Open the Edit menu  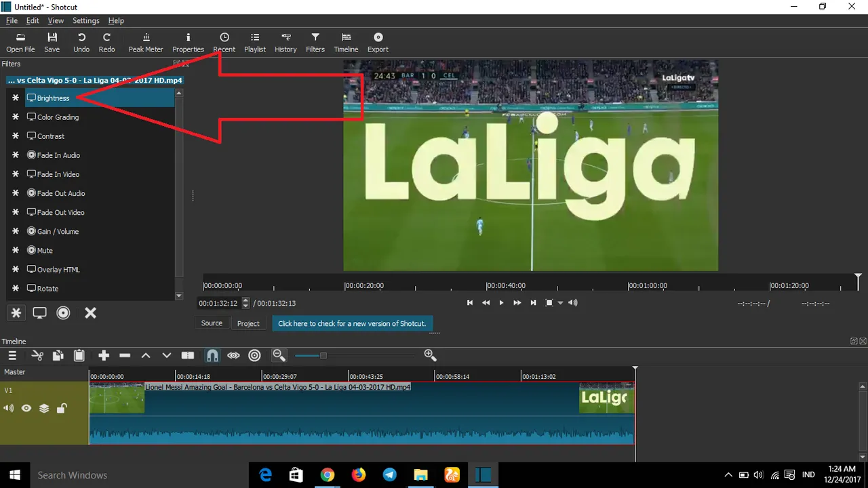tap(33, 21)
